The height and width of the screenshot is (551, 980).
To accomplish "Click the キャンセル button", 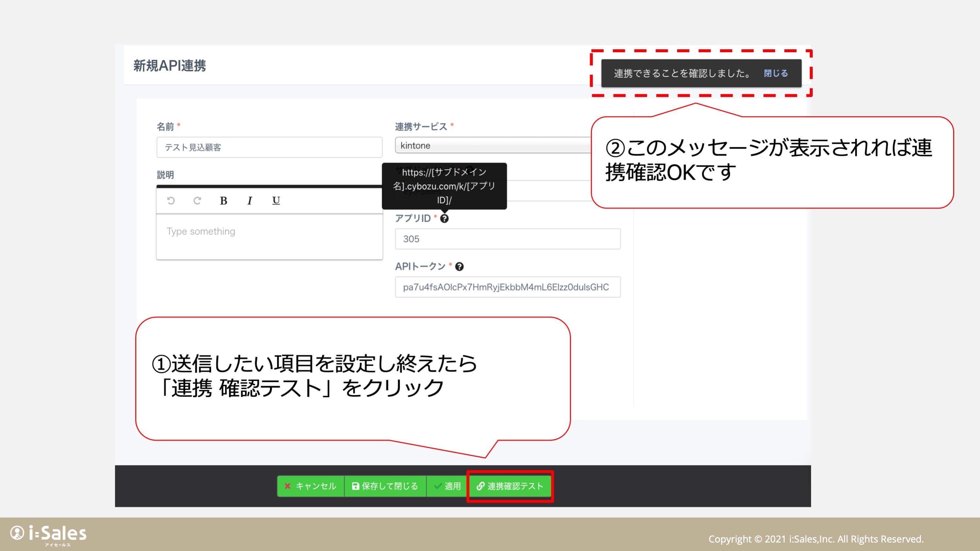I will point(310,486).
